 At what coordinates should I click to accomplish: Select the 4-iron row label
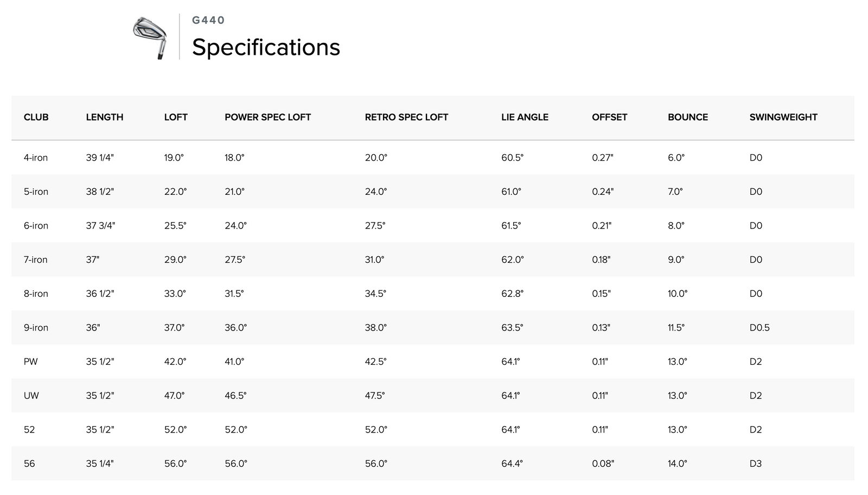(36, 158)
